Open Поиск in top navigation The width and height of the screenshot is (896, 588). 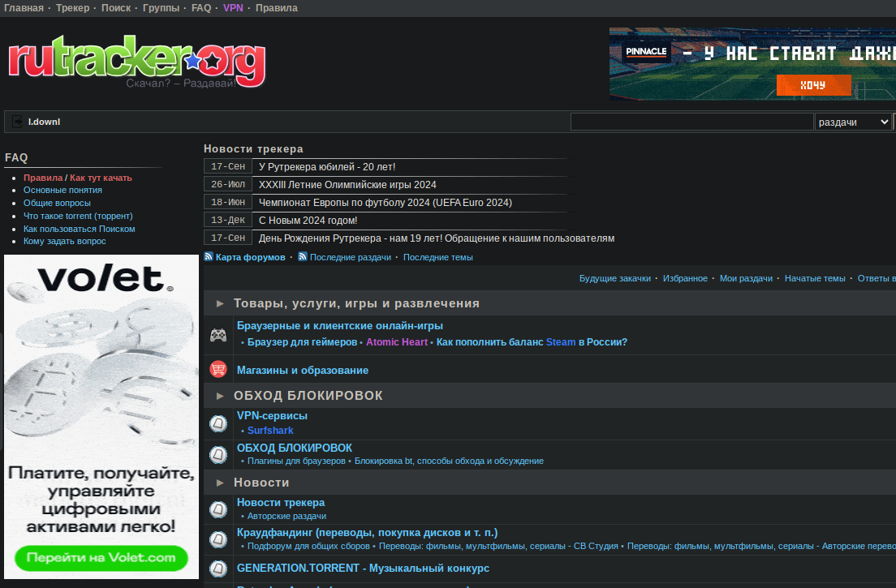click(x=116, y=8)
